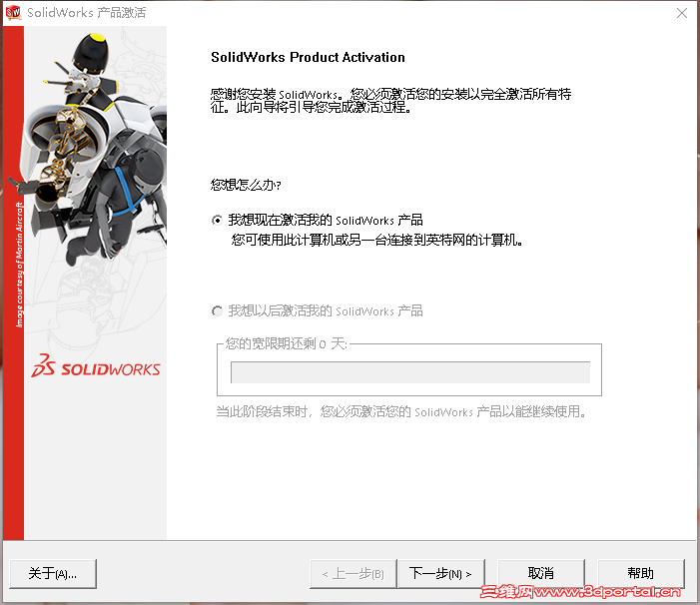This screenshot has height=605, width=700.
Task: Click the SolidWorks logo in left banner
Action: coord(96,365)
